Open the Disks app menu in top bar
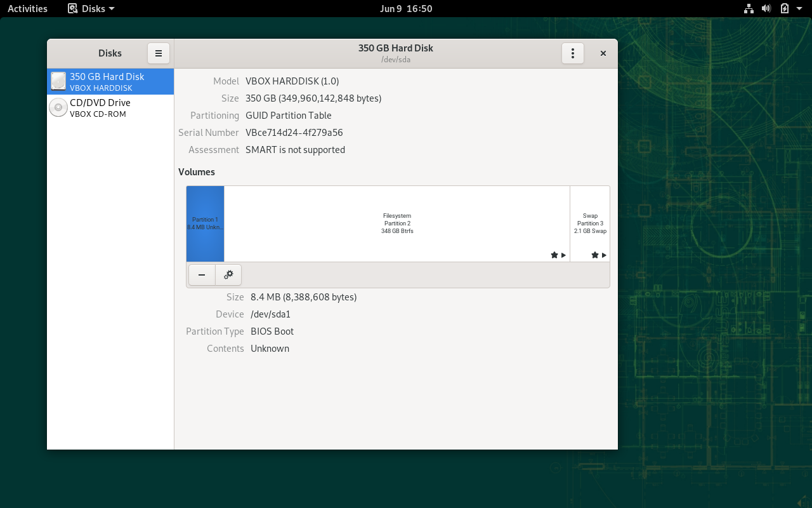 click(92, 8)
